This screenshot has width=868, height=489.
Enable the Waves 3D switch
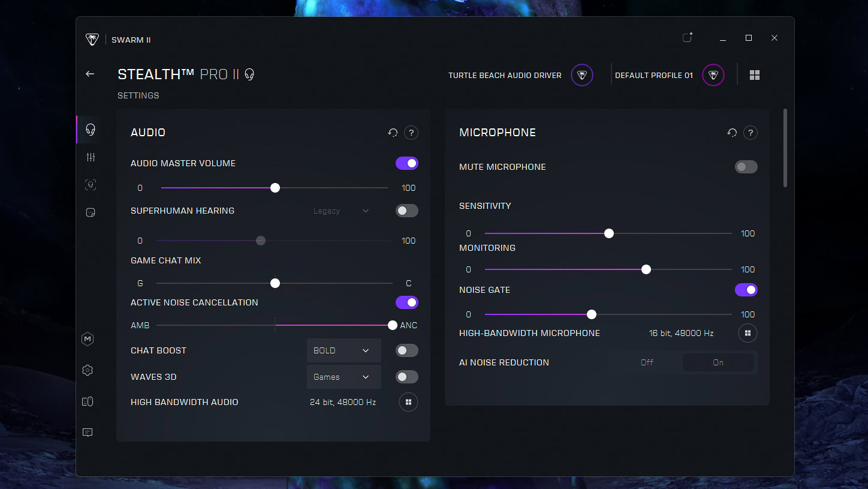click(x=407, y=377)
